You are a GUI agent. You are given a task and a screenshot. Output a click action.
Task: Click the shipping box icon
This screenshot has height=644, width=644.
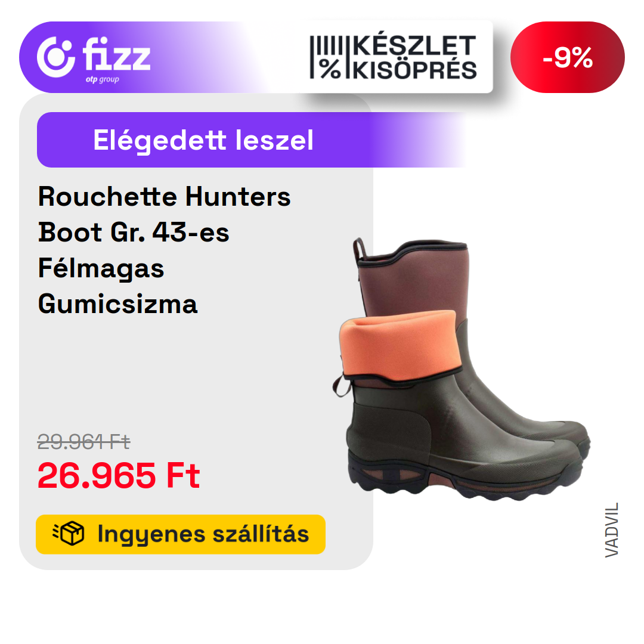69,533
